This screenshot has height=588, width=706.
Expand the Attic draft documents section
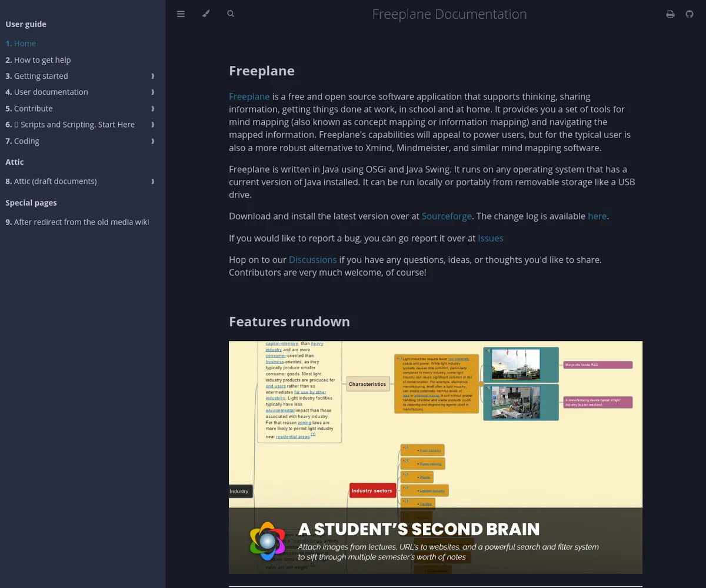pyautogui.click(x=153, y=182)
